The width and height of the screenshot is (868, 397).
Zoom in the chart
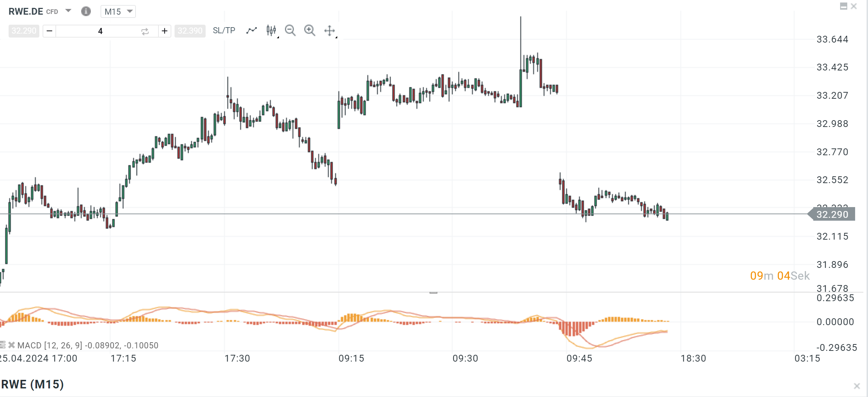(x=309, y=31)
